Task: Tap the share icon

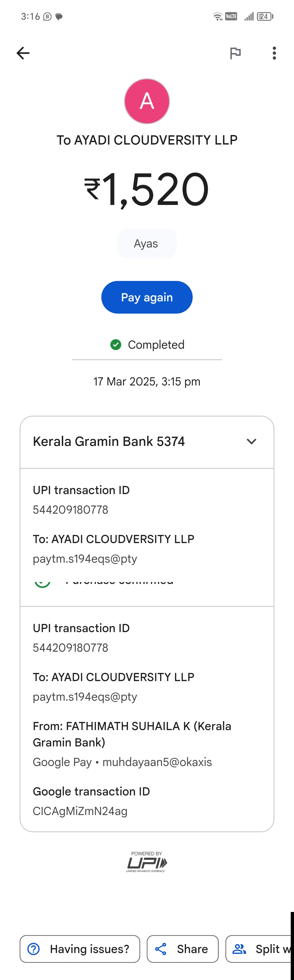Action: pos(161,949)
